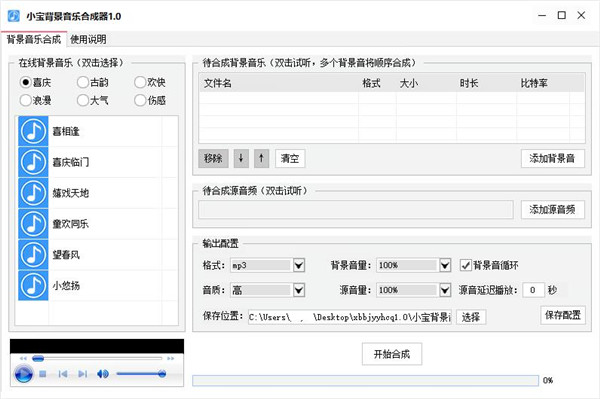Click the 开始合成 button
600x399 pixels.
[392, 354]
